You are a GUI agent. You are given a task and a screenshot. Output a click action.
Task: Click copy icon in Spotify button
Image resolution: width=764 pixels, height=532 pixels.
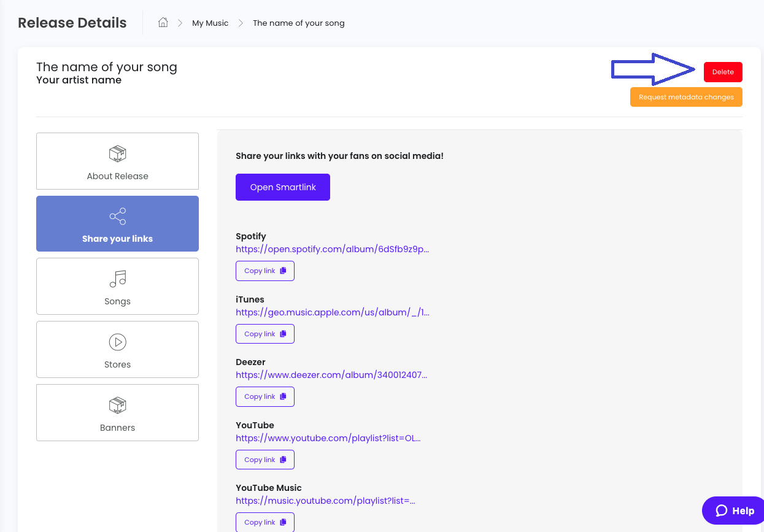point(283,271)
